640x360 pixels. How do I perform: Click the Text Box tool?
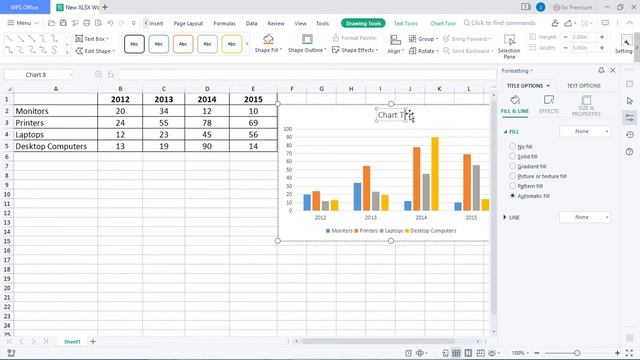pyautogui.click(x=92, y=38)
